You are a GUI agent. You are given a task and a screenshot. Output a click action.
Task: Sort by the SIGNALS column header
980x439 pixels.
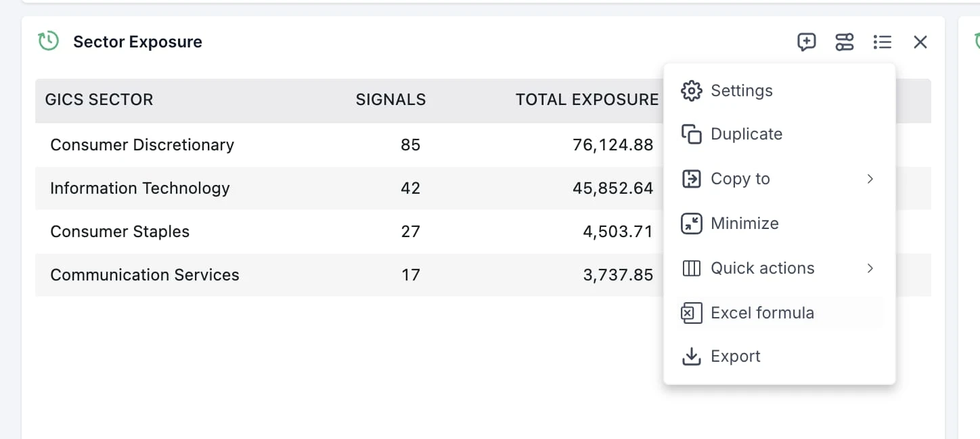click(x=391, y=99)
